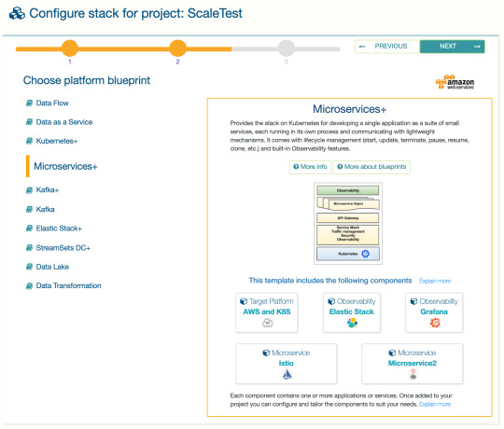Click the stack cubes icon in page title

[17, 13]
